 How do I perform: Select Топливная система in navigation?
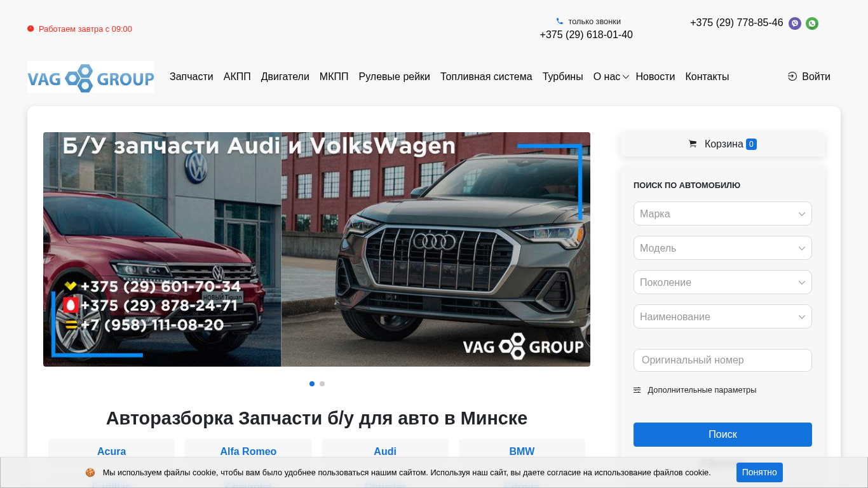[486, 77]
